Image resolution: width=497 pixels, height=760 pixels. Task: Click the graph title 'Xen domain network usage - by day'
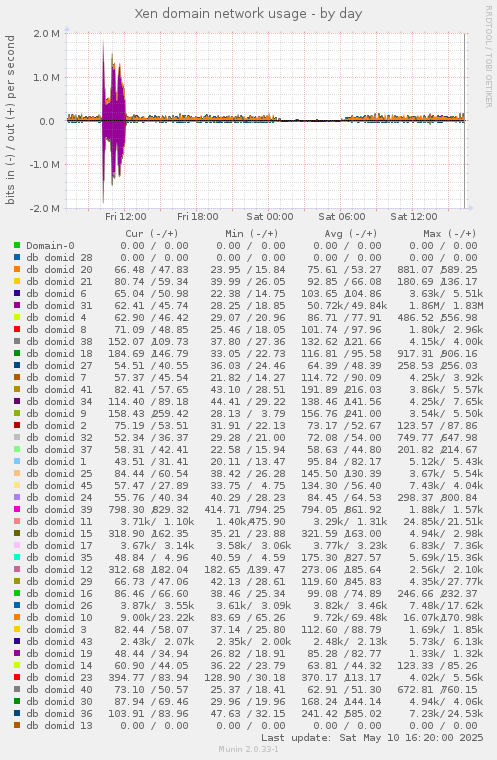(248, 14)
